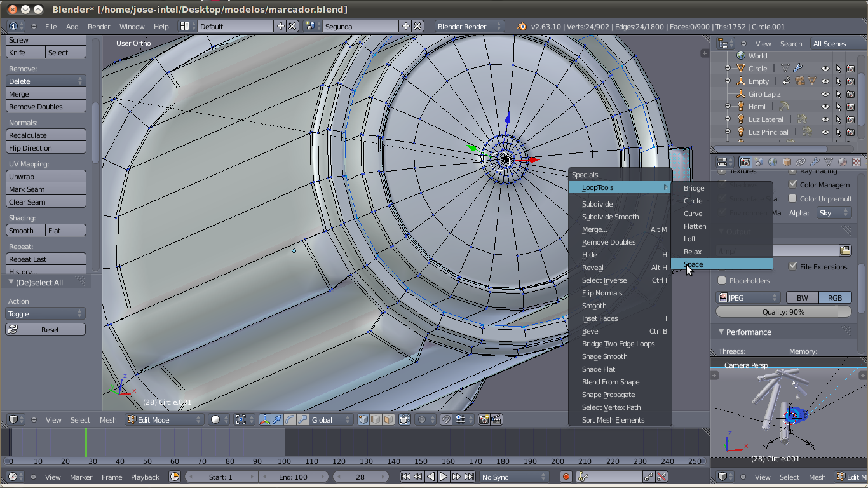Uncheck the File Extensions checkbox

[792, 266]
